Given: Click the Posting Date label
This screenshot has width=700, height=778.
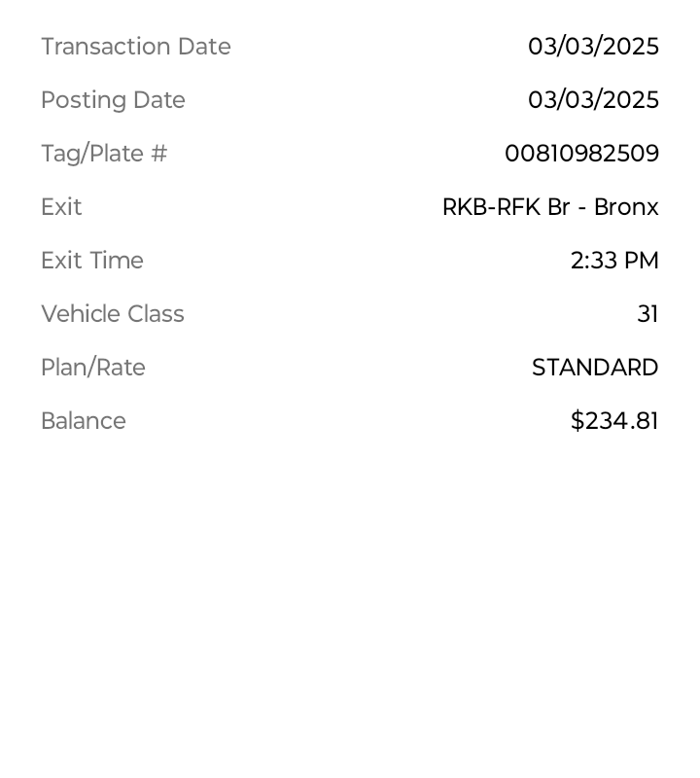Looking at the screenshot, I should click(x=113, y=100).
